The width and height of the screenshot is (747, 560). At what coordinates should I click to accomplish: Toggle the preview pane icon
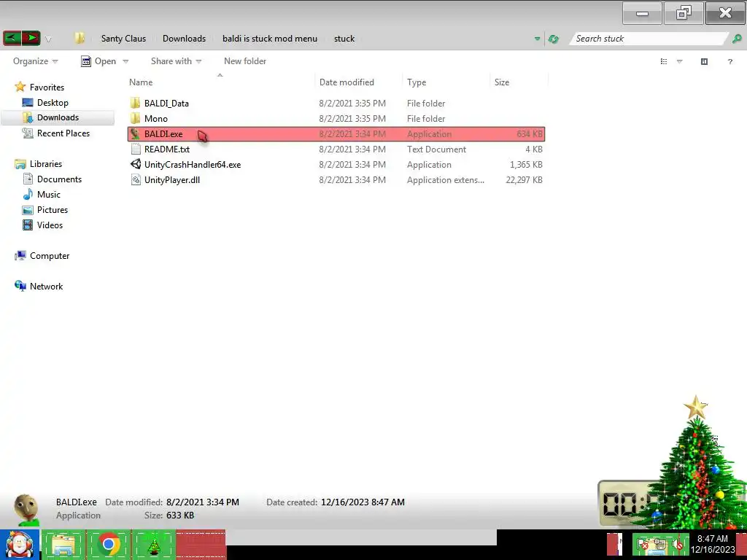704,61
